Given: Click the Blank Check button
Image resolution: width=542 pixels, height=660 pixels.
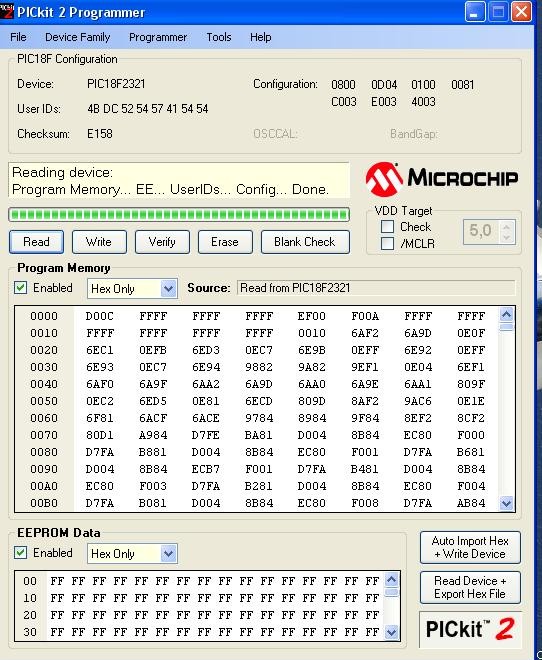Looking at the screenshot, I should click(x=305, y=242).
